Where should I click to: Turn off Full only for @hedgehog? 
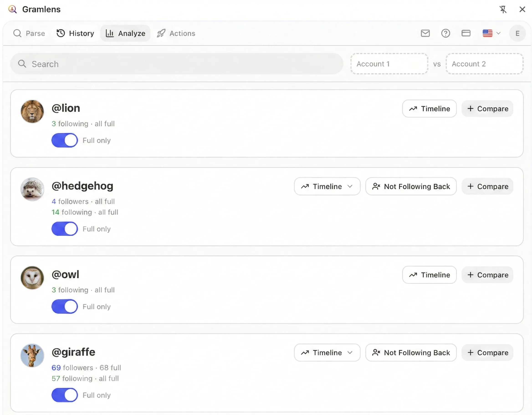[x=64, y=229]
